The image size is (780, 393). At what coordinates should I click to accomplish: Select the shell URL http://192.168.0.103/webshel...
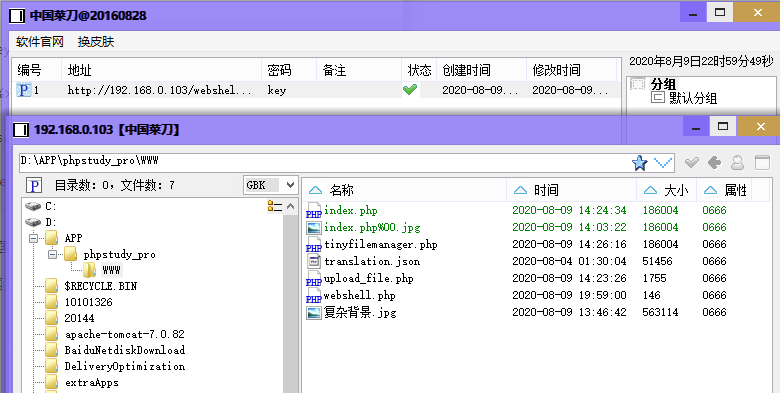point(160,90)
